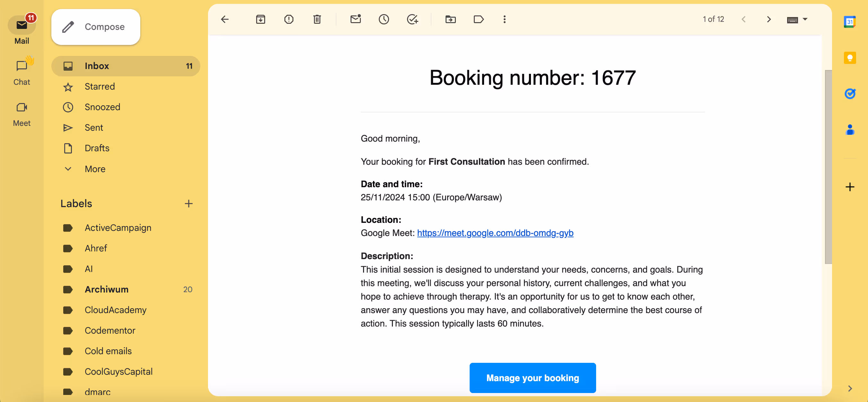Move the email to a folder
The image size is (868, 402).
(x=450, y=19)
